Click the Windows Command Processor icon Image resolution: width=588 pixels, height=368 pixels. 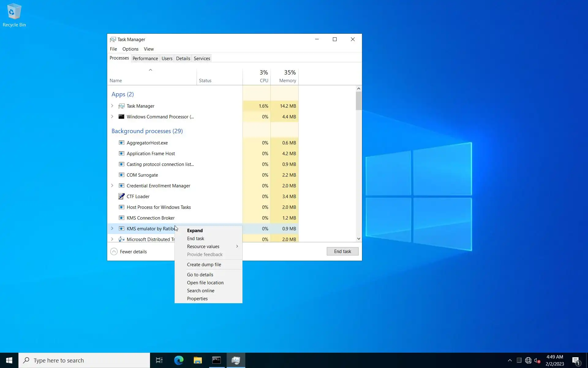coord(121,117)
